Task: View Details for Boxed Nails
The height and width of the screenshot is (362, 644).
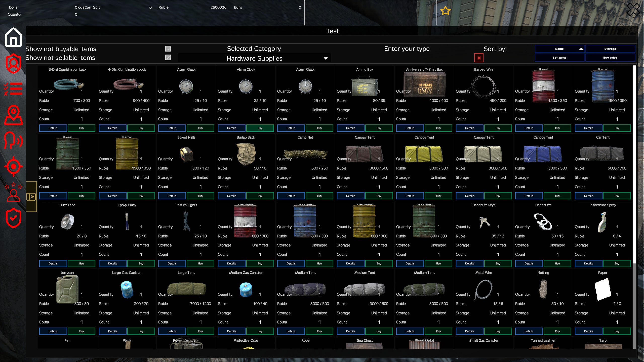Action: point(172,196)
